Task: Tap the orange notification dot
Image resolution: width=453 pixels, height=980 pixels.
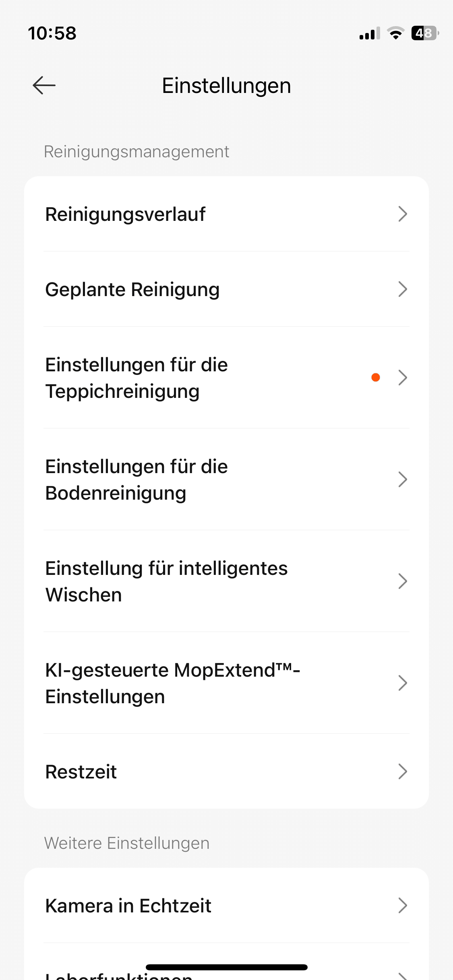Action: pos(376,377)
